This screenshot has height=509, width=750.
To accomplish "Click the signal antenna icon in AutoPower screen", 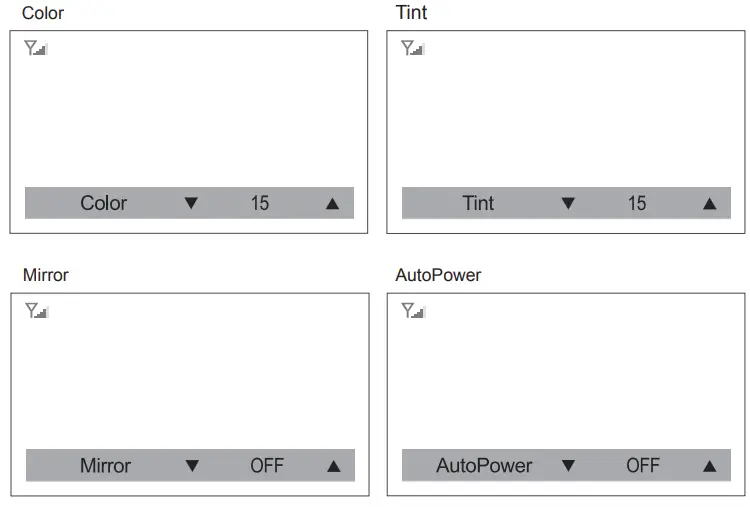I will coord(413,311).
